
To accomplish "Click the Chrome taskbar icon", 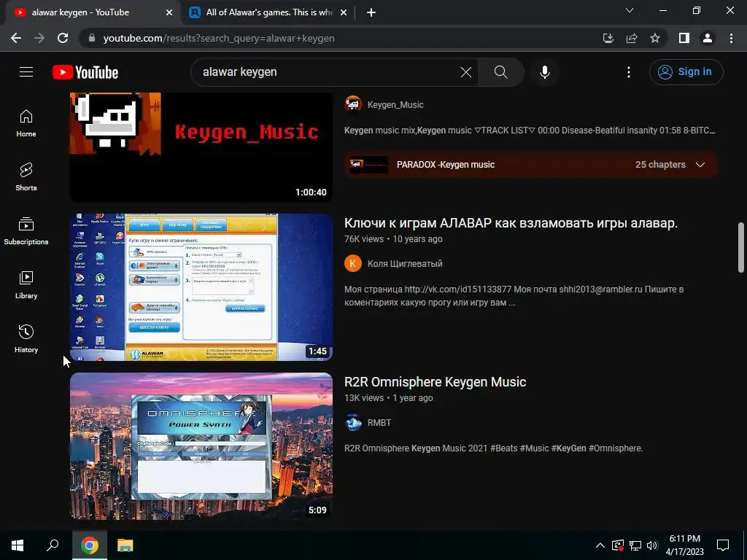I will [90, 545].
